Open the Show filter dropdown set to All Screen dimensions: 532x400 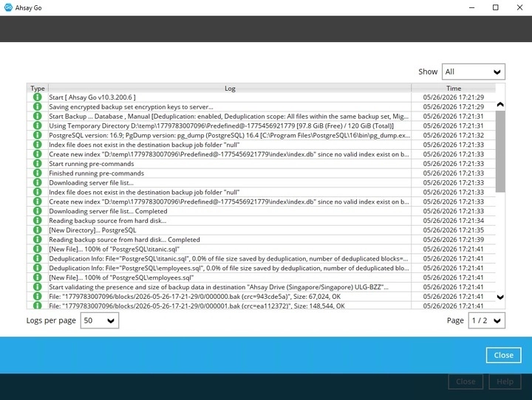click(474, 72)
